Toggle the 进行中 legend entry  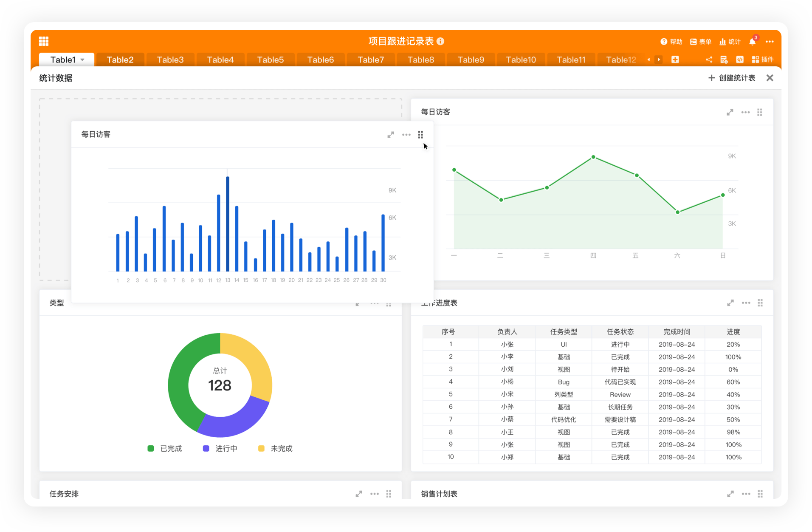coord(220,448)
